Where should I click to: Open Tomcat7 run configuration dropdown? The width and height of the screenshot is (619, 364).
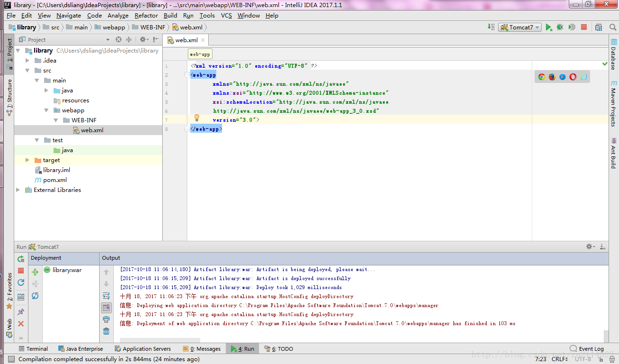pos(520,27)
